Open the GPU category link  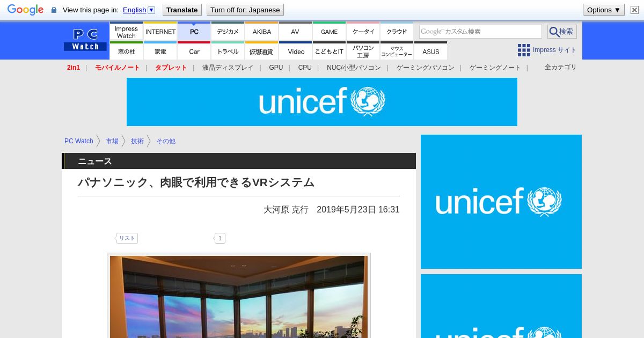276,68
